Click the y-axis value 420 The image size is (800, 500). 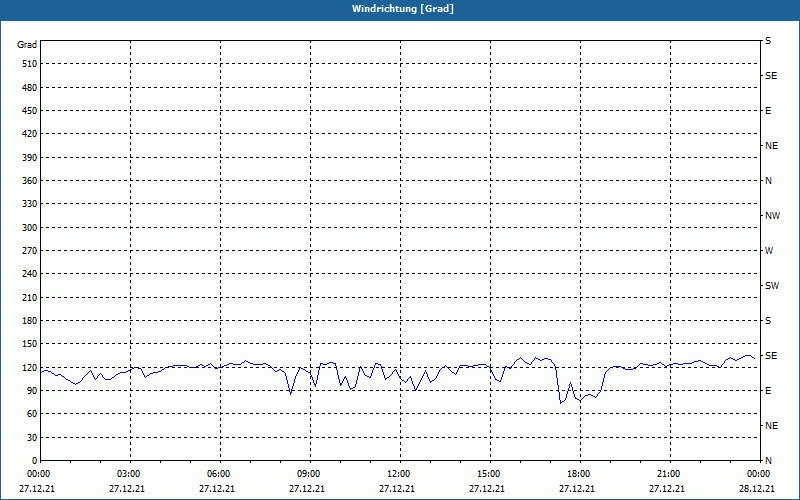tap(30, 134)
